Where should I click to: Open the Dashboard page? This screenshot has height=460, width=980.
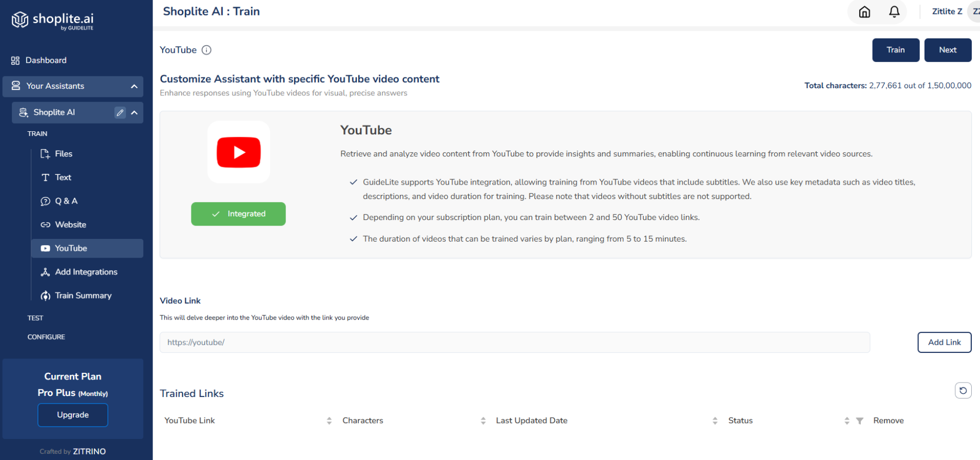46,61
